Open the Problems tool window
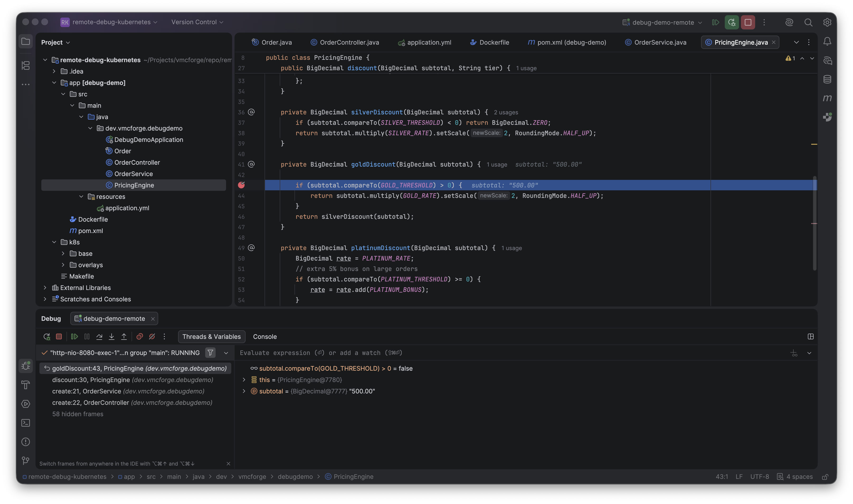The image size is (853, 504). tap(25, 442)
